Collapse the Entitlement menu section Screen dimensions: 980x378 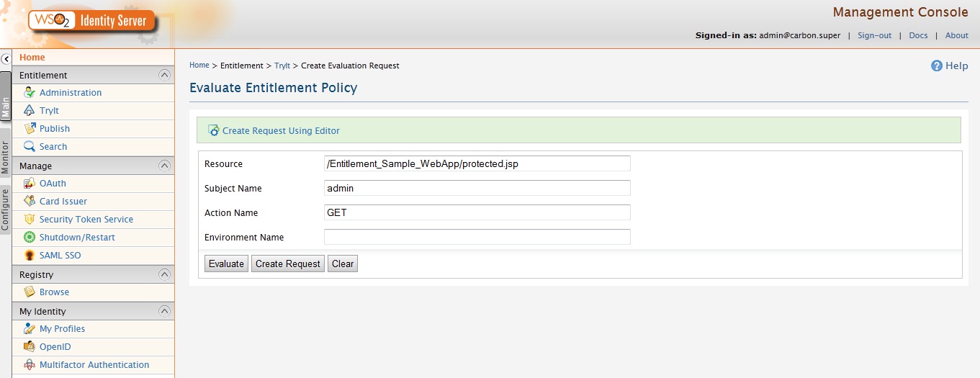point(165,75)
